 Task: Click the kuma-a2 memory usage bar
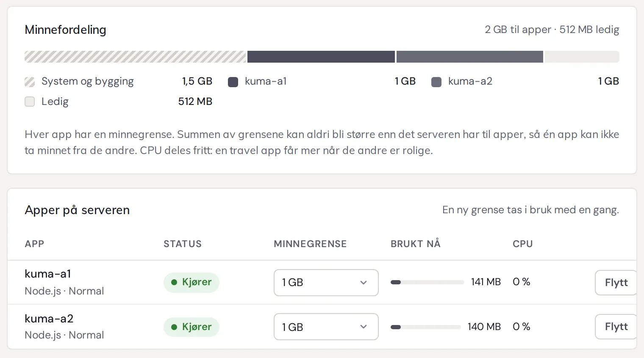point(425,327)
